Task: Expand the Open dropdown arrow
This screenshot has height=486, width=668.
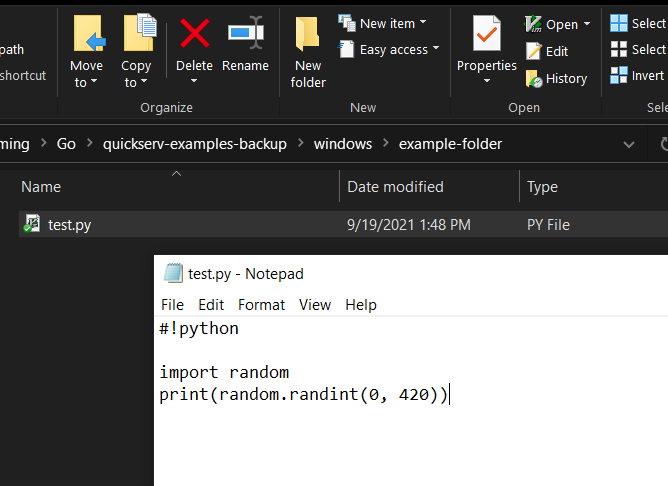Action: tap(586, 24)
